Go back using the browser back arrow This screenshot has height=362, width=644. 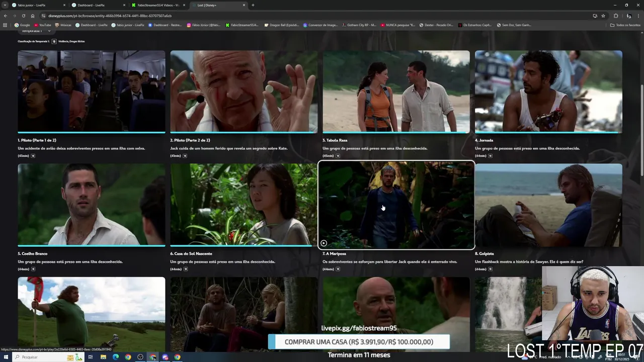(6, 16)
